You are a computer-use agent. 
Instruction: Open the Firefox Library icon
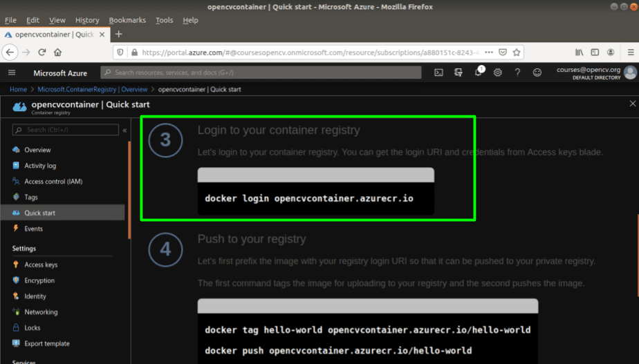579,52
